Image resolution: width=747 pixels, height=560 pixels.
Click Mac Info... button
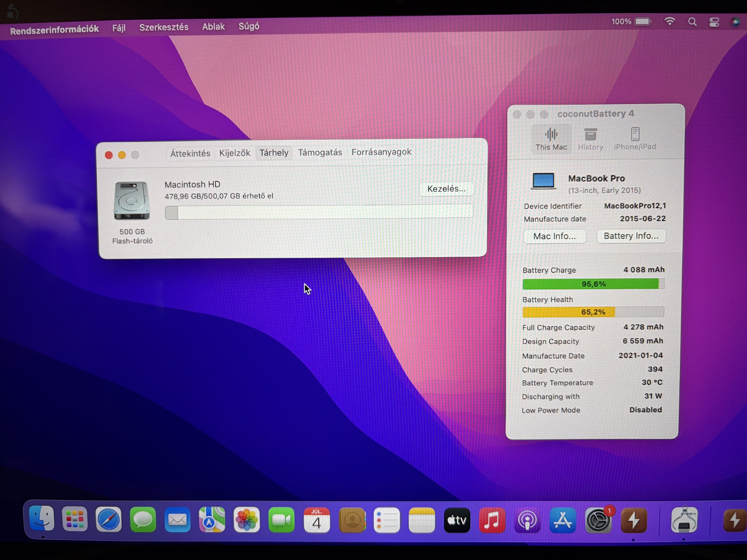(554, 236)
